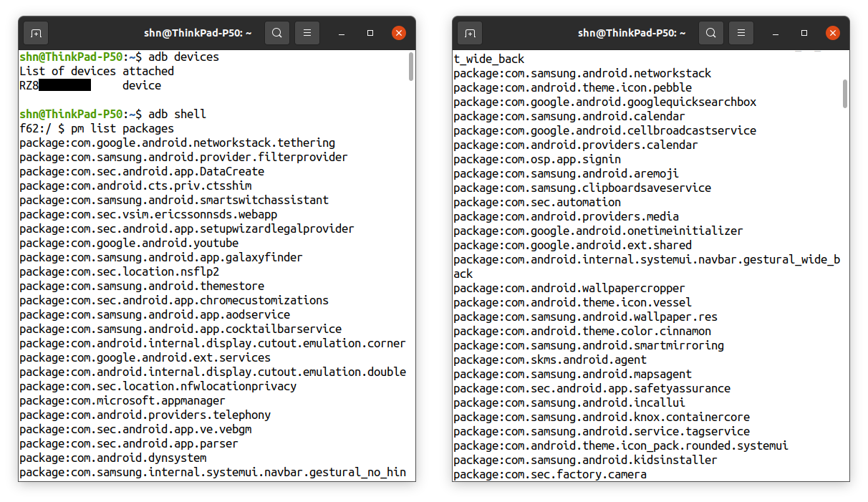Click the com.sec.factory.camera line
Viewport: 868px width, 502px height.
coord(550,474)
